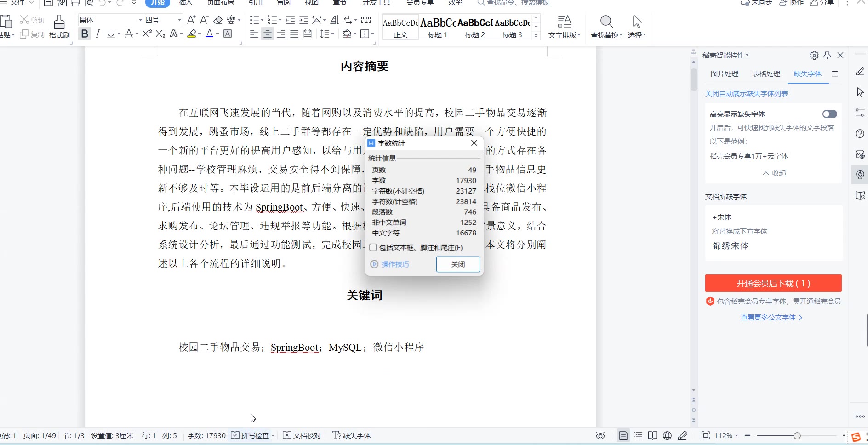This screenshot has height=445, width=868.
Task: Collapse the example section via 收起
Action: [774, 173]
